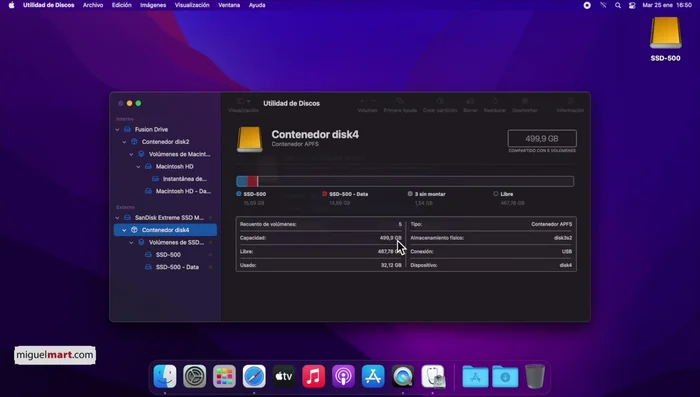Open the Apple TV app in the Dock
Screen dimensions: 700x397
pyautogui.click(x=284, y=376)
